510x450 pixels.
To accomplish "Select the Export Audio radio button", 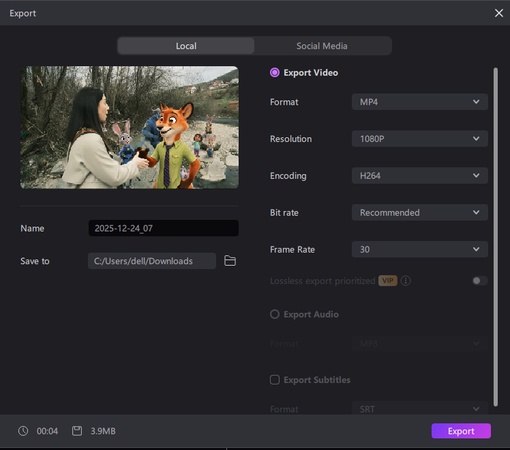I will tap(275, 314).
